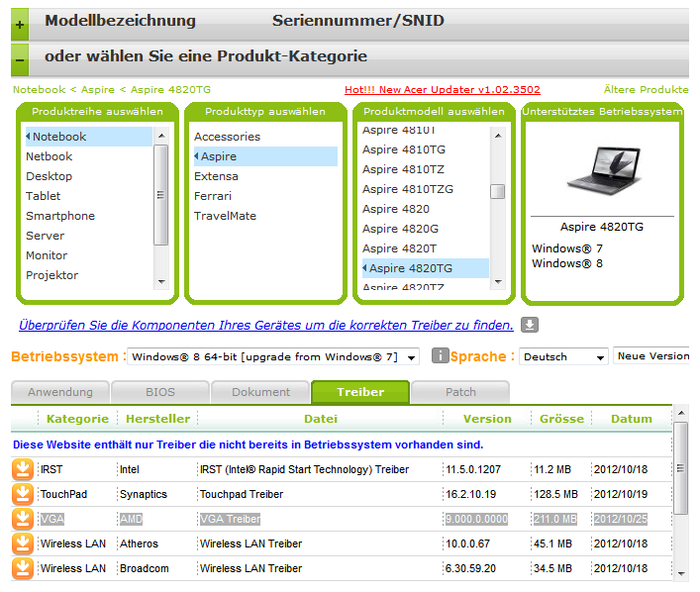The image size is (700, 592).
Task: Click the Seriennummer/SNID header label
Action: (x=358, y=21)
